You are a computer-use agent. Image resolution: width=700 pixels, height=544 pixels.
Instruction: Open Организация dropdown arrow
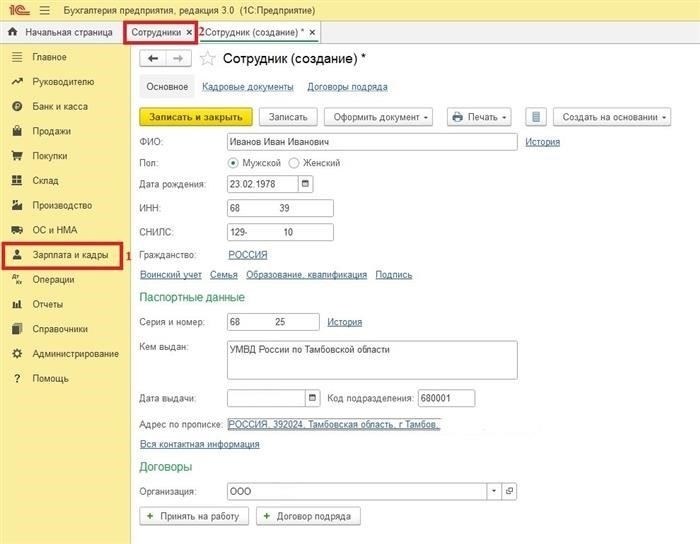tap(494, 491)
